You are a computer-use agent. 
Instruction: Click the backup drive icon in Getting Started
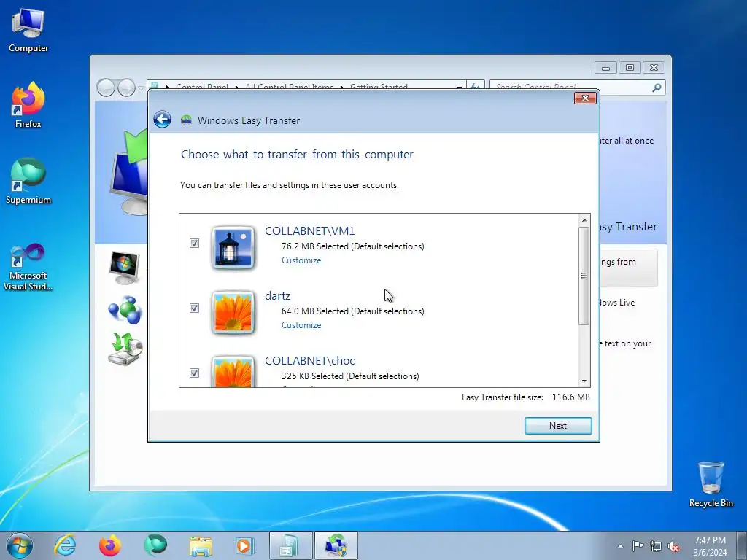tap(125, 349)
